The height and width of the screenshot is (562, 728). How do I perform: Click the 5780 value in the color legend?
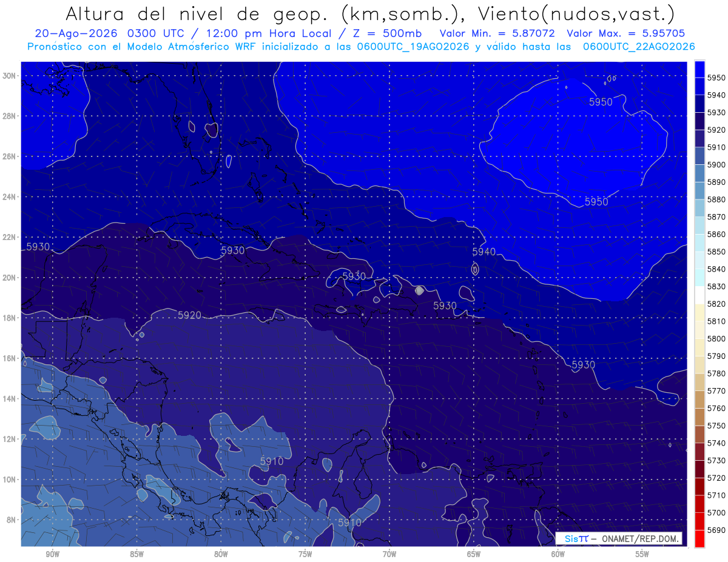716,373
